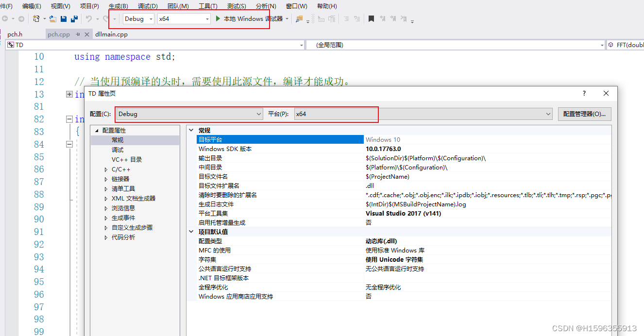Click the Redo icon on the toolbar
Viewport: 644px width, 336px height.
pyautogui.click(x=105, y=18)
